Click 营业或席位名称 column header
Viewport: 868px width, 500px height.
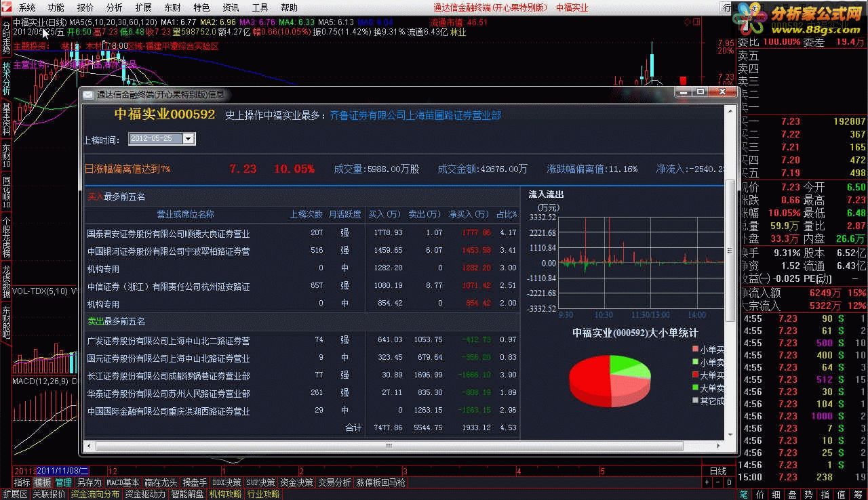pyautogui.click(x=185, y=214)
